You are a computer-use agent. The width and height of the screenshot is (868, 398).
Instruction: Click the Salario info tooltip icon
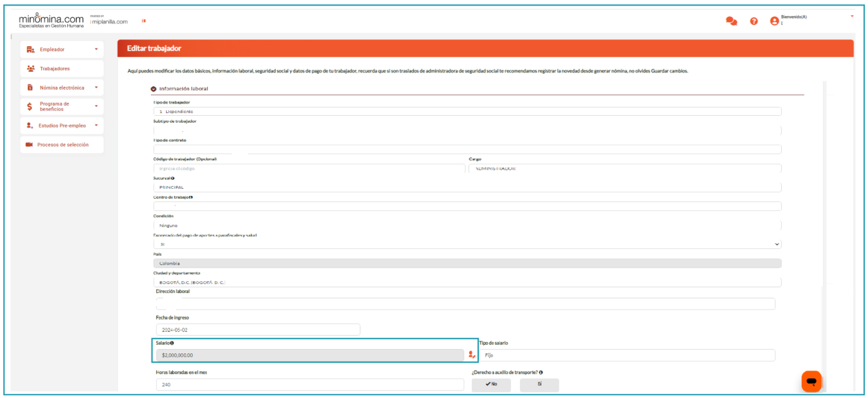pos(172,343)
